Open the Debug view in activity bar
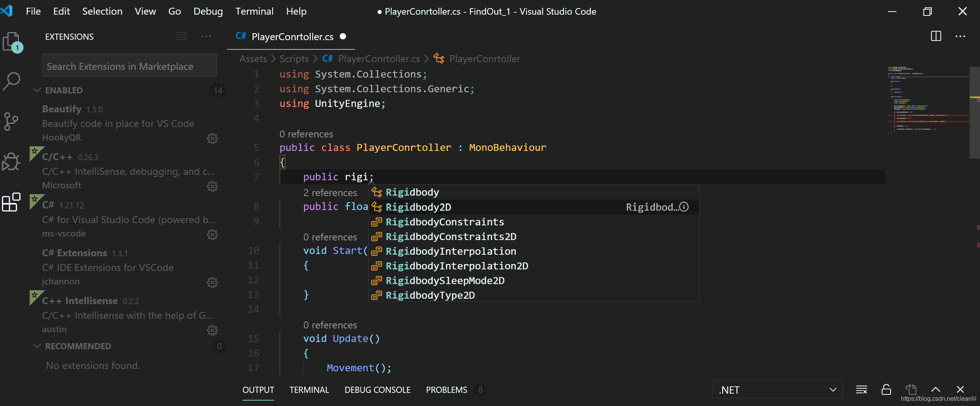This screenshot has height=406, width=980. [x=11, y=162]
